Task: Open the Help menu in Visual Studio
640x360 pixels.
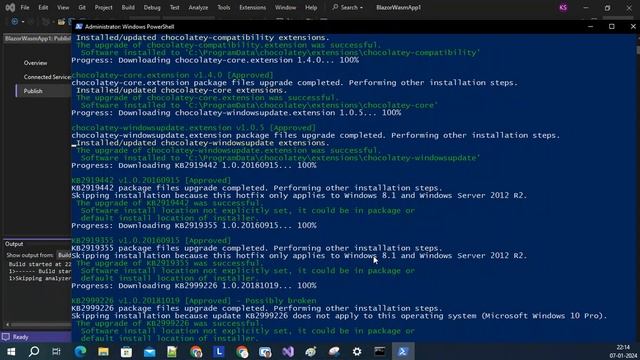Action: [311, 7]
